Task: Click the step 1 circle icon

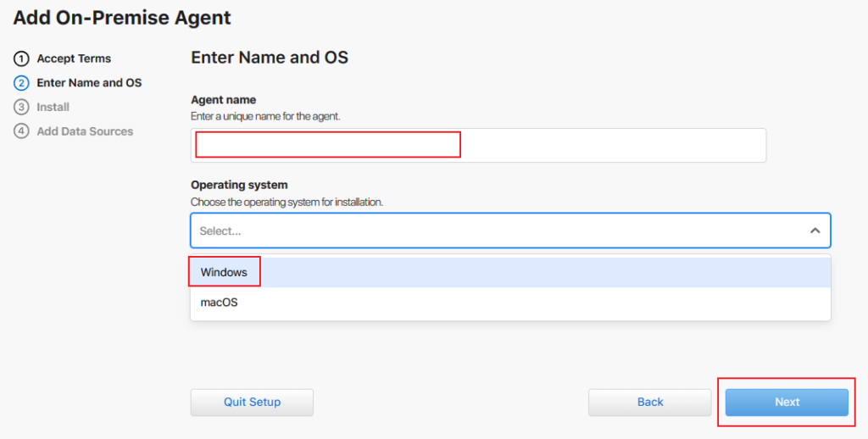Action: coord(21,59)
